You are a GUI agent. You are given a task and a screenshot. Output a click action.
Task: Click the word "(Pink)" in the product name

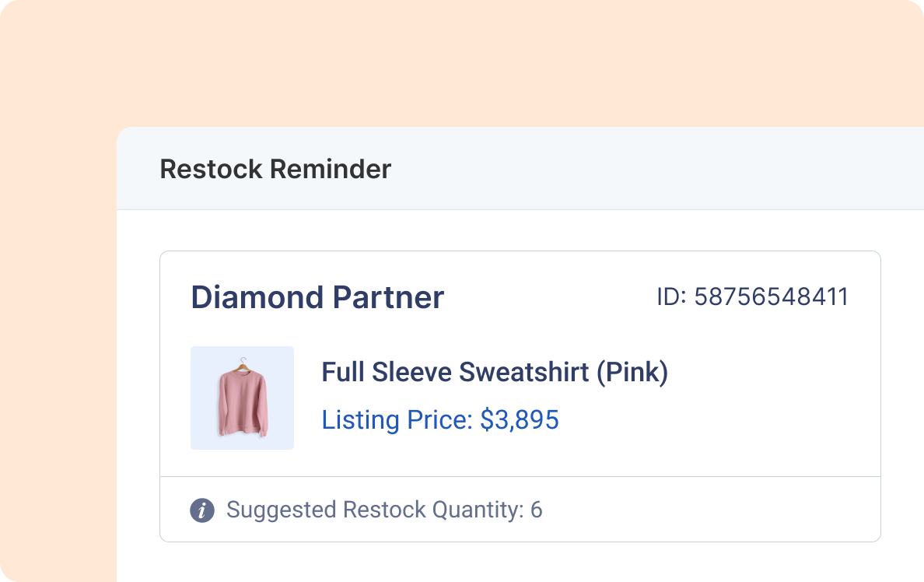pyautogui.click(x=632, y=373)
